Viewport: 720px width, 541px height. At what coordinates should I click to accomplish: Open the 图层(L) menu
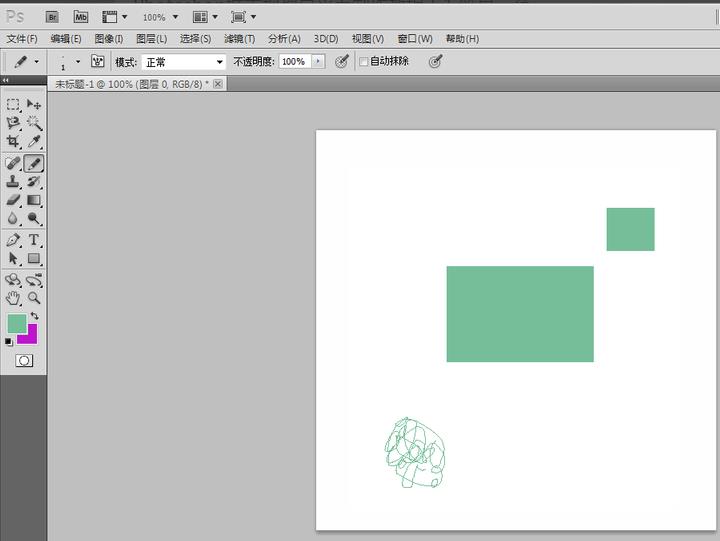click(x=151, y=39)
